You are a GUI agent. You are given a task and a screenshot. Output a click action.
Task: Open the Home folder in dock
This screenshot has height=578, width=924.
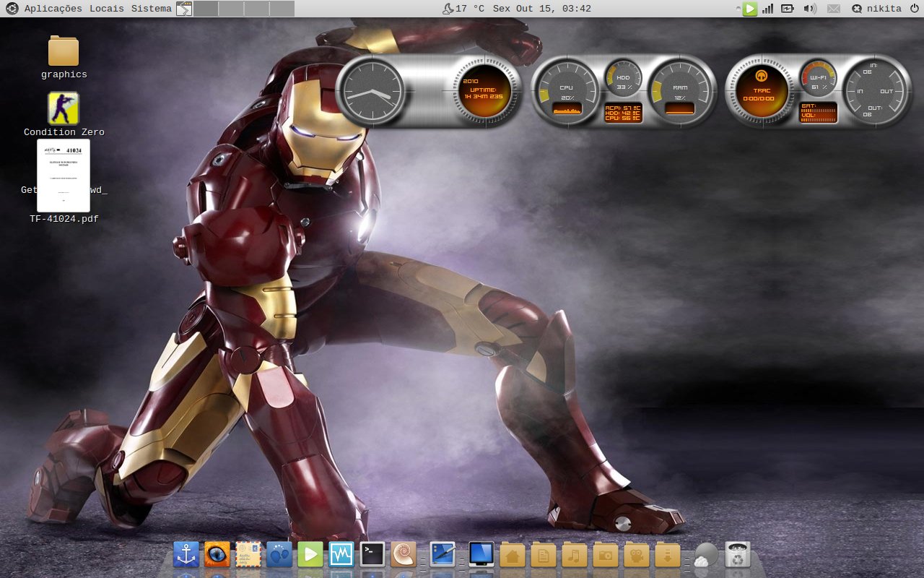(x=513, y=555)
